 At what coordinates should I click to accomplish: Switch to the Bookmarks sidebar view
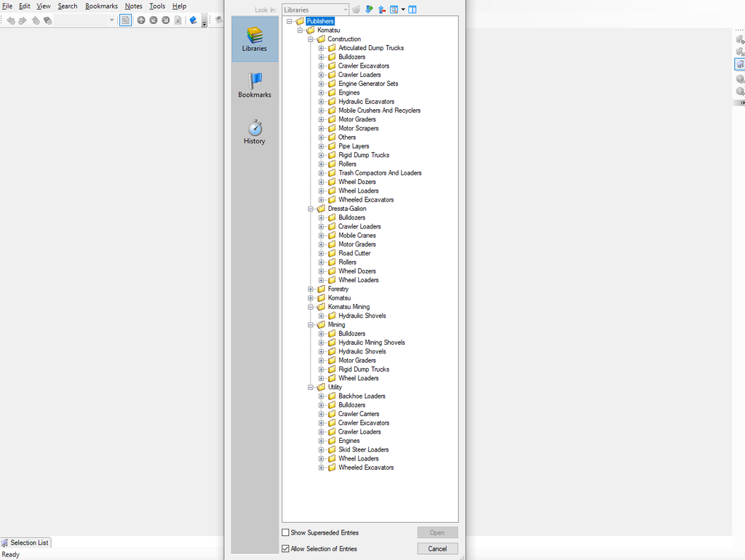click(255, 85)
